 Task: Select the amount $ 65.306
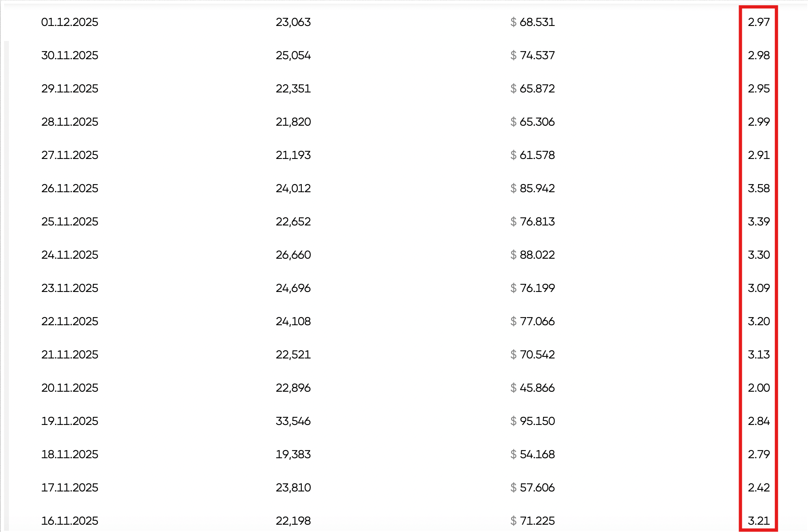click(533, 122)
